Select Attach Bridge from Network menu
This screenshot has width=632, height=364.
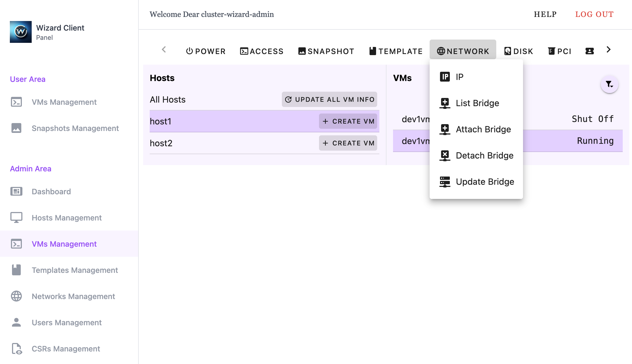[x=483, y=129]
